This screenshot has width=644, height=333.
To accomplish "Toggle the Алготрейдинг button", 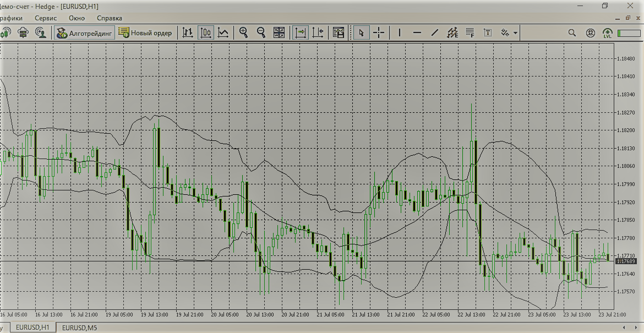I will (84, 33).
